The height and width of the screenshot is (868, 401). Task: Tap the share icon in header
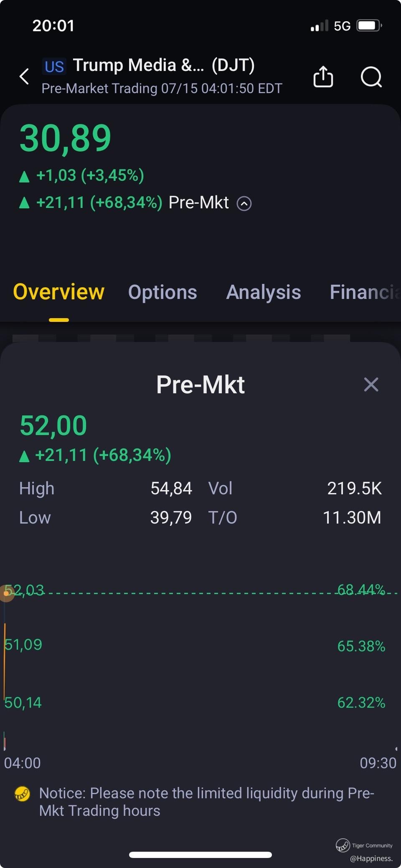click(x=323, y=77)
